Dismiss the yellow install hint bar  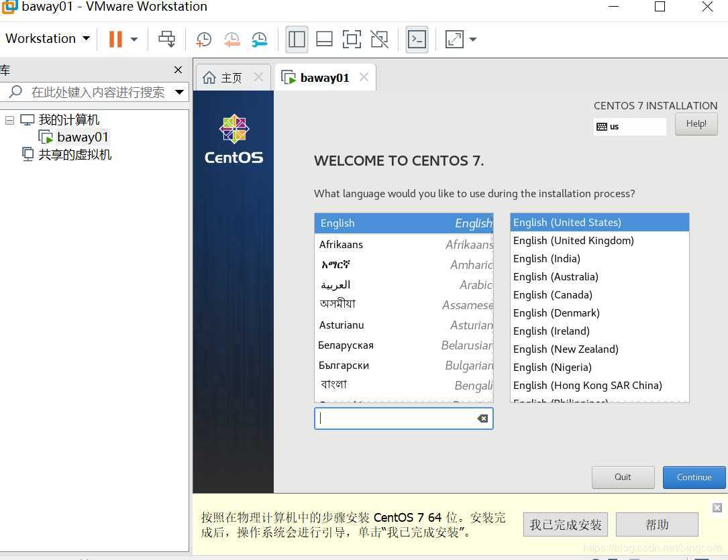click(x=717, y=508)
